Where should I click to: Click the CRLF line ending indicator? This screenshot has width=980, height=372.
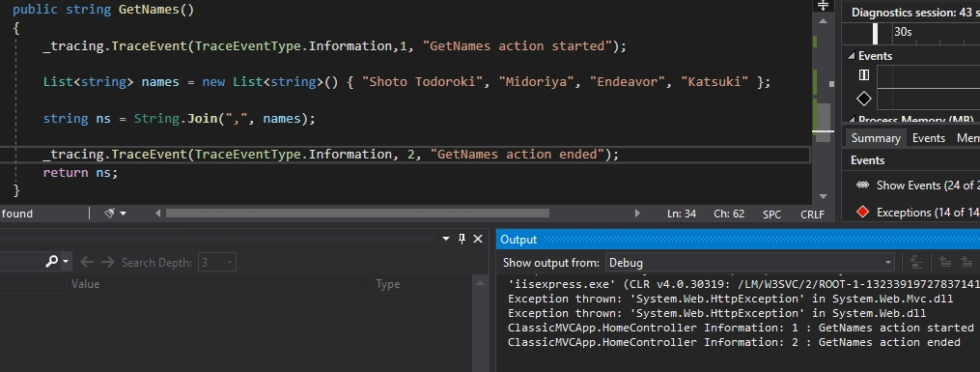pyautogui.click(x=813, y=214)
